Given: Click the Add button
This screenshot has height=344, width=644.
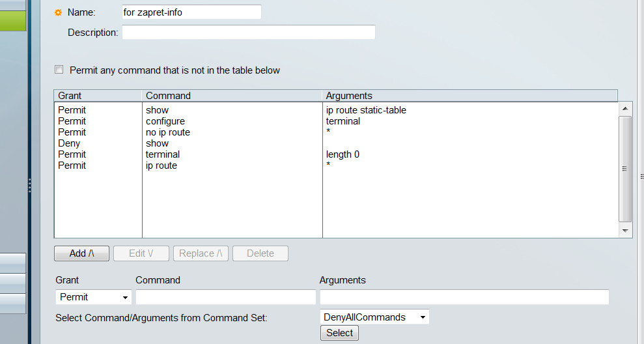Looking at the screenshot, I should click(82, 253).
